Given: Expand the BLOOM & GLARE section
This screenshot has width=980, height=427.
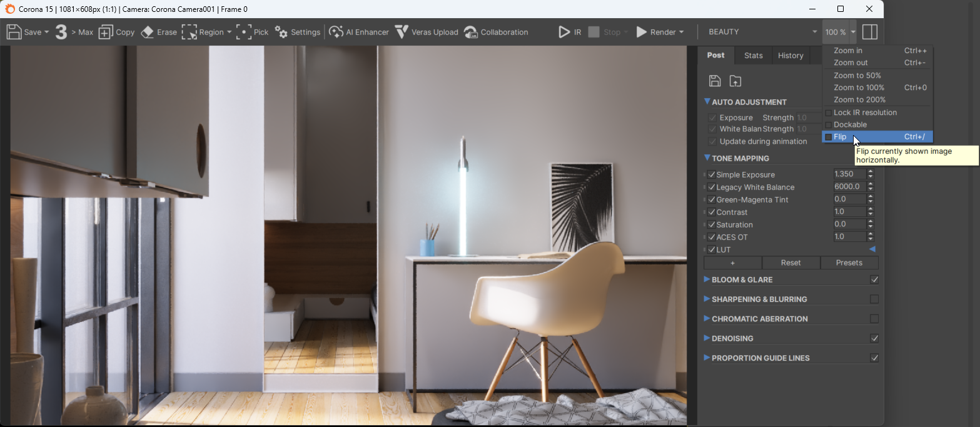Looking at the screenshot, I should point(707,279).
